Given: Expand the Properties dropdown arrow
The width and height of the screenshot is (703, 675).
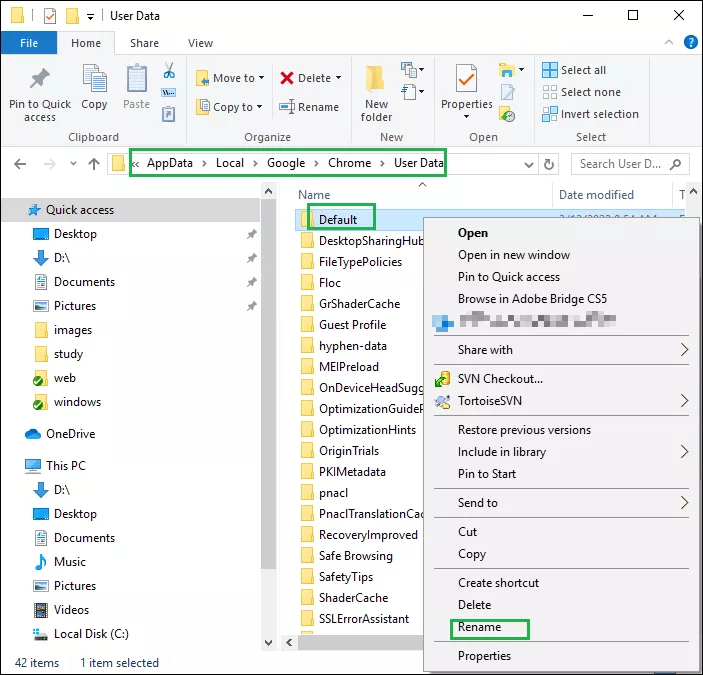Looking at the screenshot, I should pos(466,117).
